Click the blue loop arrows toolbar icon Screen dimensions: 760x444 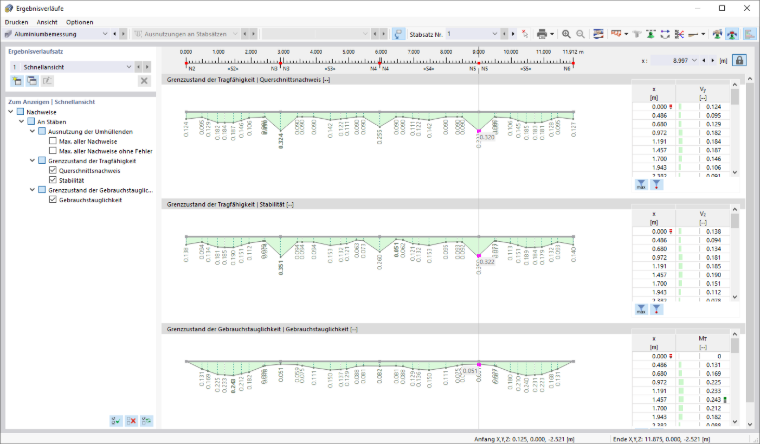[x=665, y=34]
